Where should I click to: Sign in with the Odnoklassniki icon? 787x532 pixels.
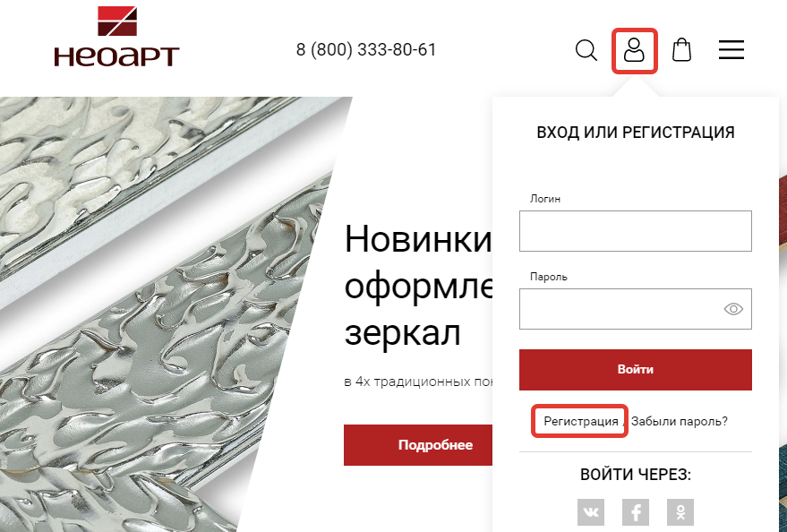(680, 512)
